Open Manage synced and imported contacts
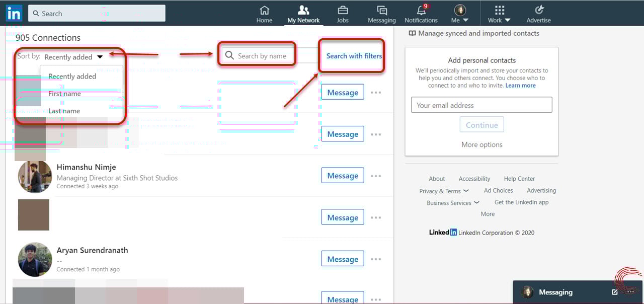 (x=473, y=33)
